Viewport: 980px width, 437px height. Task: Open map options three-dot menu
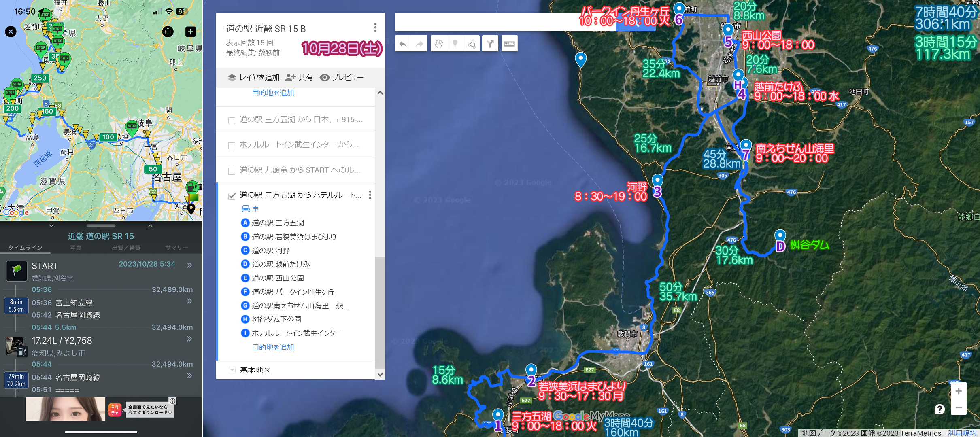pos(375,27)
